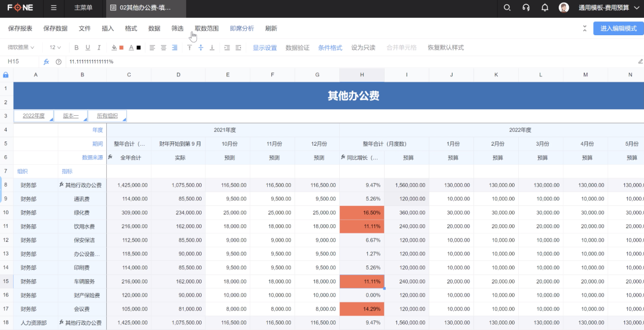Select row 15 header
The width and height of the screenshot is (644, 330).
(6, 282)
